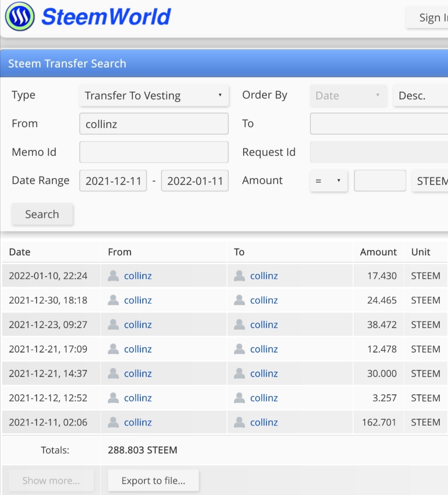
Task: Select the amount 3.257
Action: coord(385,398)
